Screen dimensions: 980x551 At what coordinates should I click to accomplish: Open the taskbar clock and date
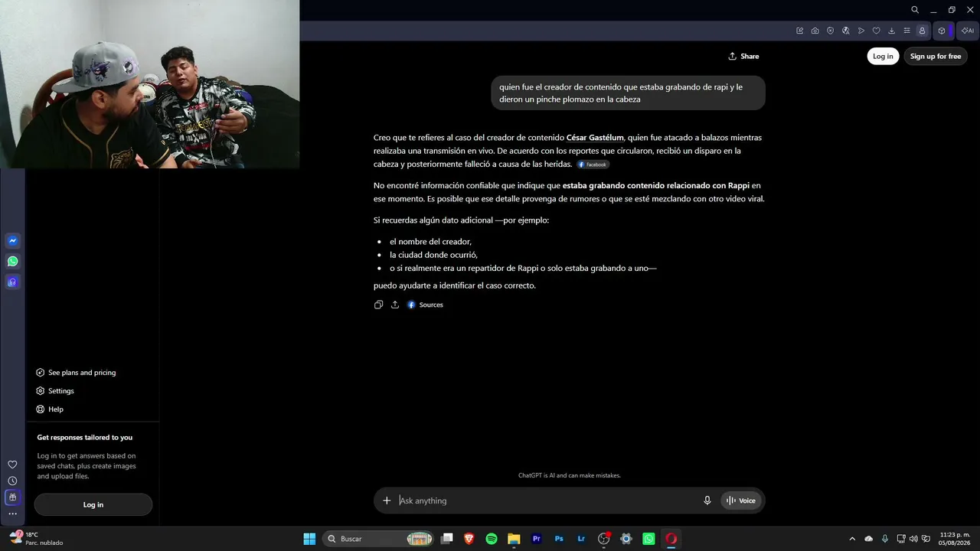pyautogui.click(x=955, y=539)
